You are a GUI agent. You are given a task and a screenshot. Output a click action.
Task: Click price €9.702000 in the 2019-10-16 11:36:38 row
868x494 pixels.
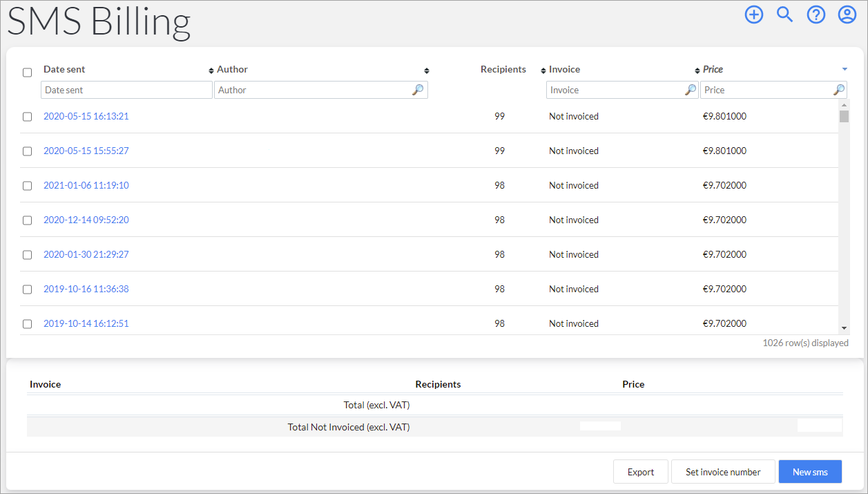724,289
